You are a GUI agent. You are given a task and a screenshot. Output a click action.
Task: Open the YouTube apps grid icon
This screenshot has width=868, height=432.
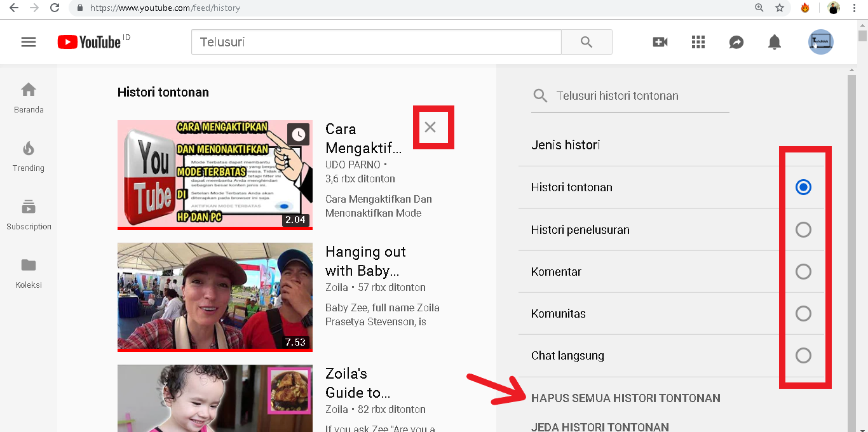698,42
